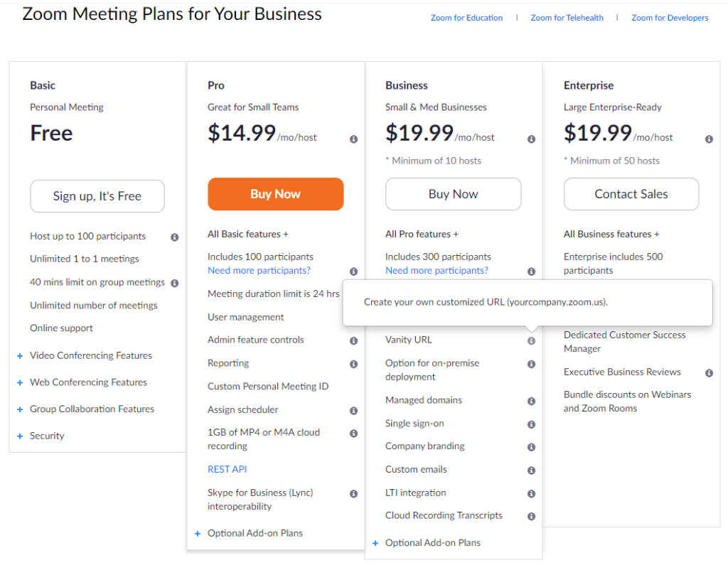Click Dedicated Customer Success Manager text

[624, 342]
